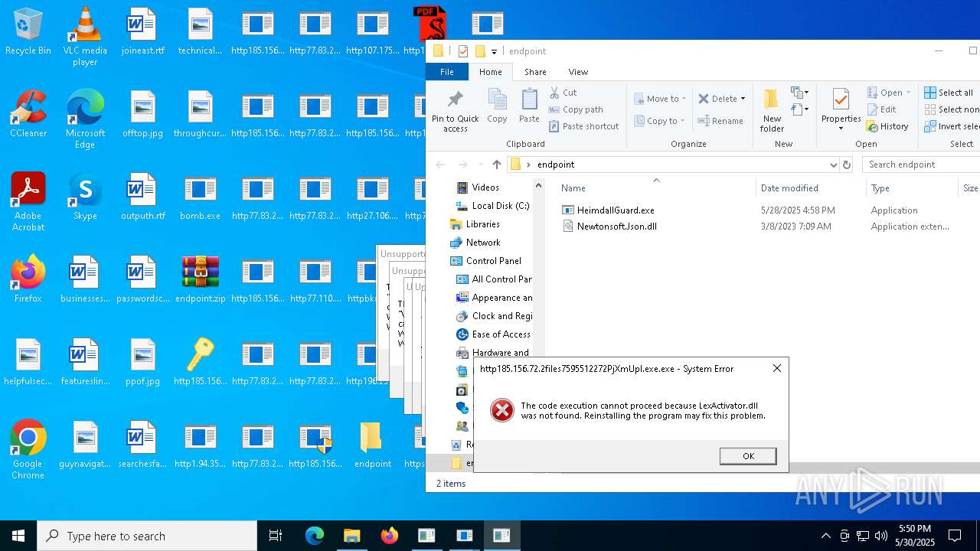Switch to the View ribbon tab
The width and height of the screenshot is (980, 551).
coord(578,72)
